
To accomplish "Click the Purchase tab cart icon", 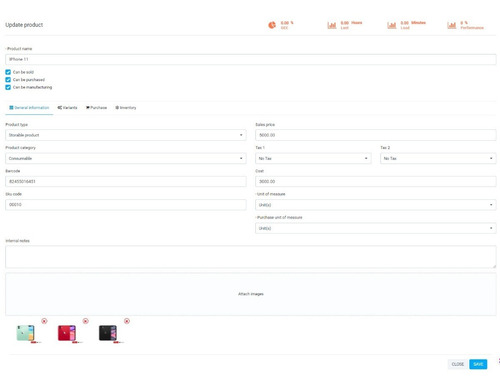I will point(88,108).
